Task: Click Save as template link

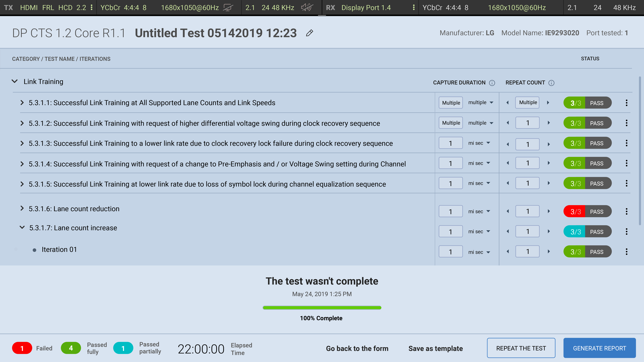Action: click(435, 348)
